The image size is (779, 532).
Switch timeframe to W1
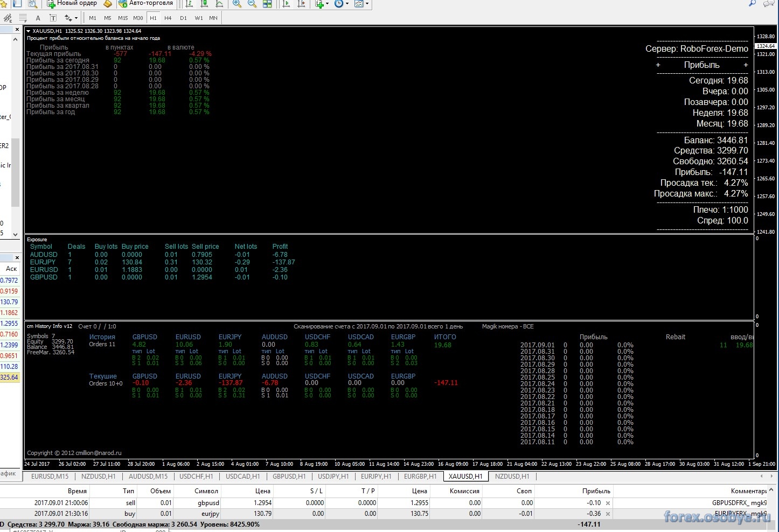pos(199,18)
